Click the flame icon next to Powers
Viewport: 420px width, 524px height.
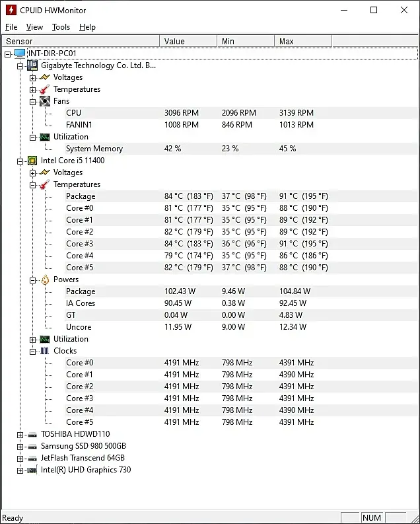(45, 280)
